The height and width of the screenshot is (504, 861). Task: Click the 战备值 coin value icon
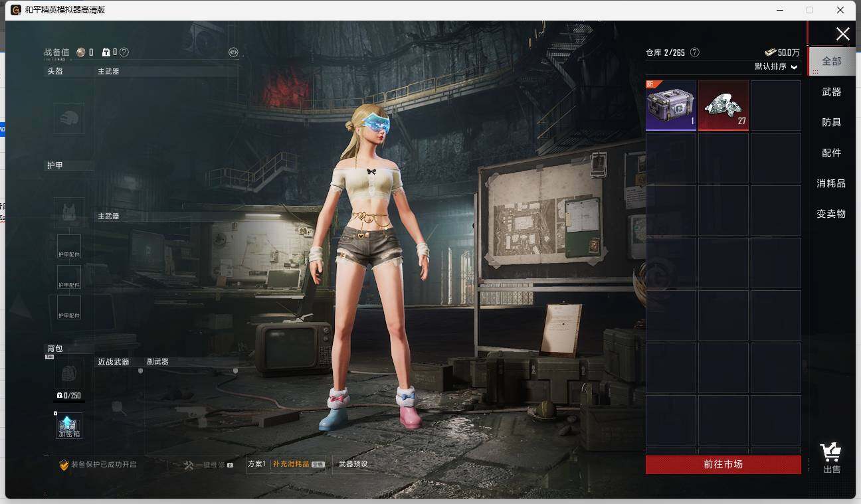81,52
